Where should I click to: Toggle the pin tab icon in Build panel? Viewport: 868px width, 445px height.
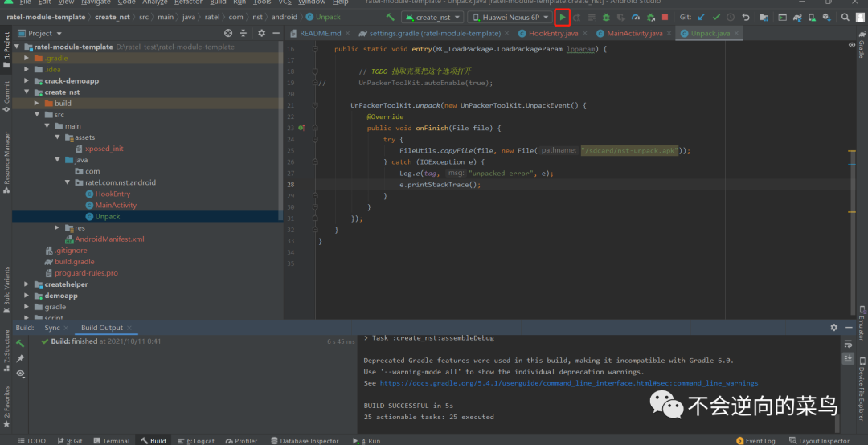pos(20,359)
